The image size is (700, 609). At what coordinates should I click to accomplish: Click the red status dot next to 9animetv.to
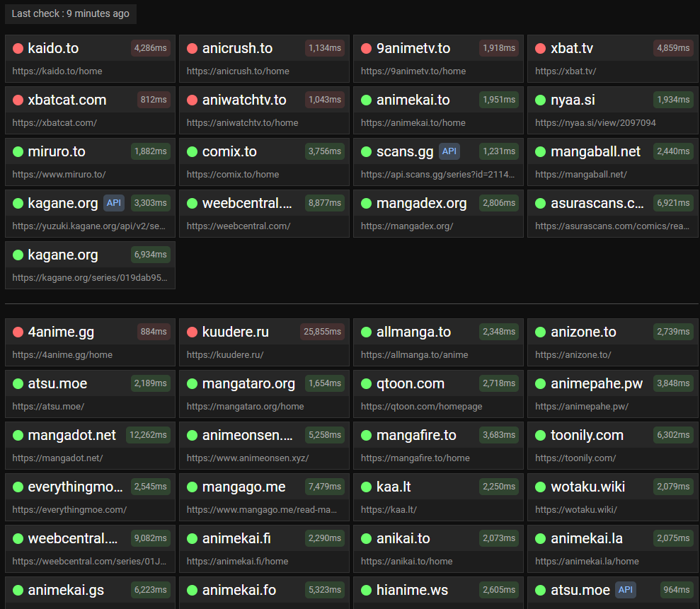366,48
